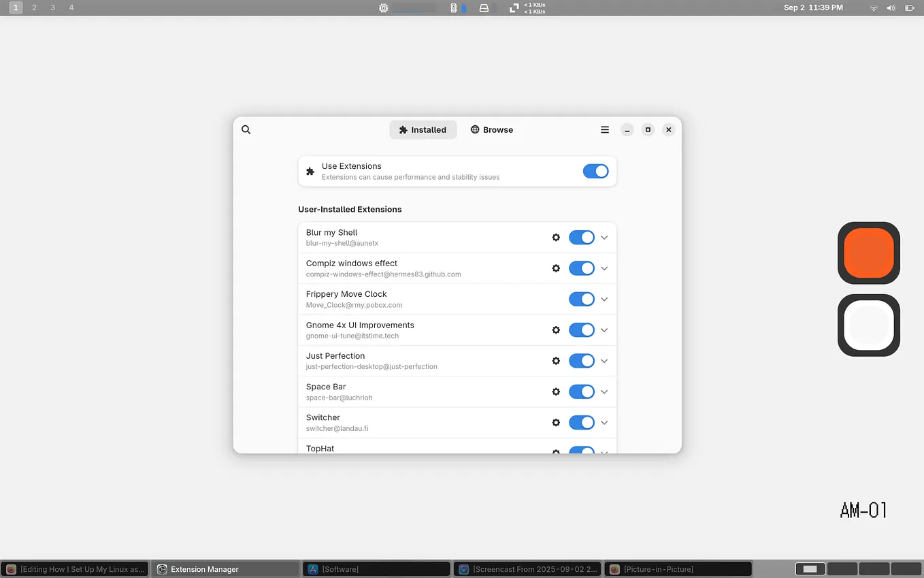Select the Installed tab
Viewport: 924px width, 578px height.
(423, 129)
